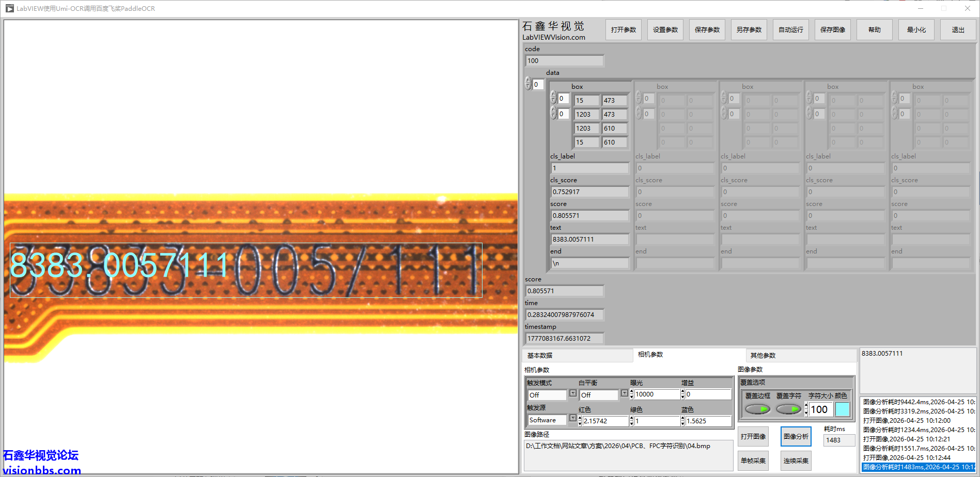Click 打开图像 to open an image
The width and height of the screenshot is (980, 477).
[753, 436]
